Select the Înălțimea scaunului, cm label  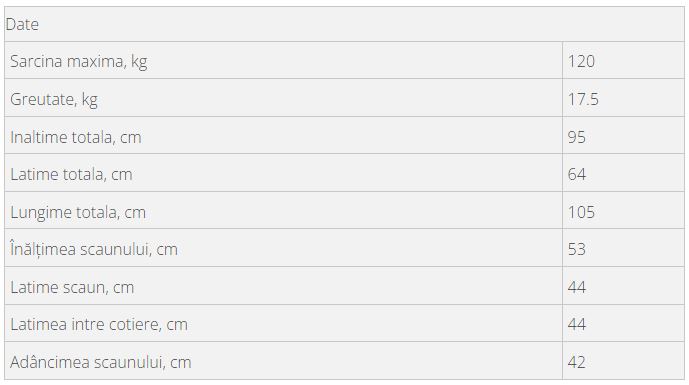[94, 250]
